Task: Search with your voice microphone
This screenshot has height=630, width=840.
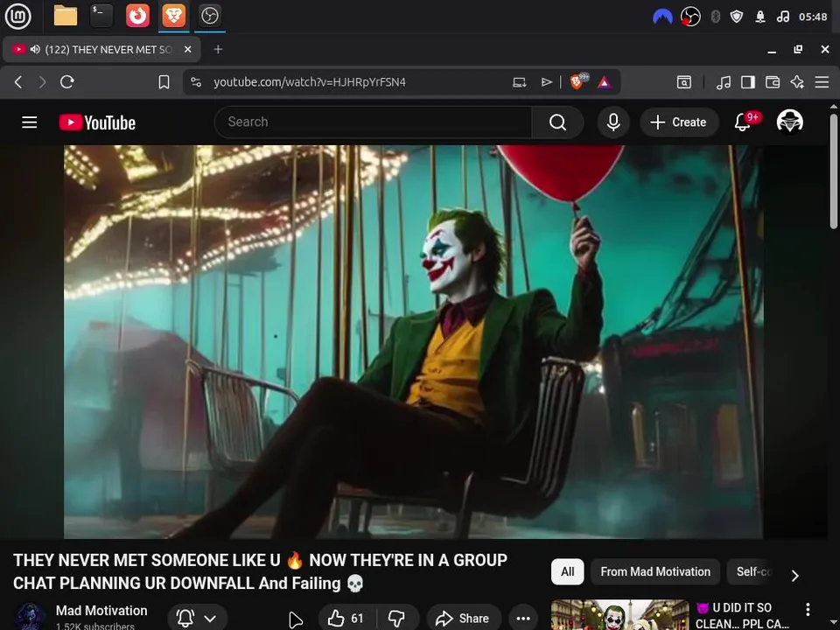Action: [613, 122]
